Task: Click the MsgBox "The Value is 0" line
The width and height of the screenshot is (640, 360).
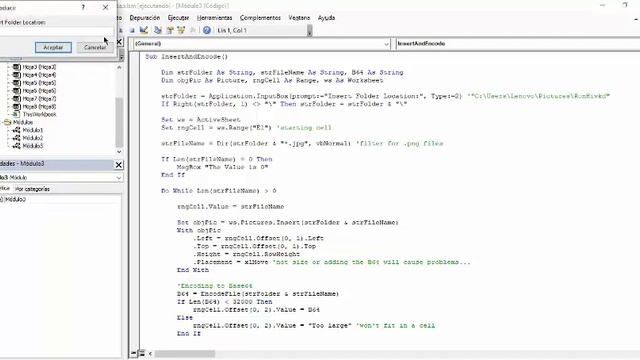Action: (x=222, y=167)
